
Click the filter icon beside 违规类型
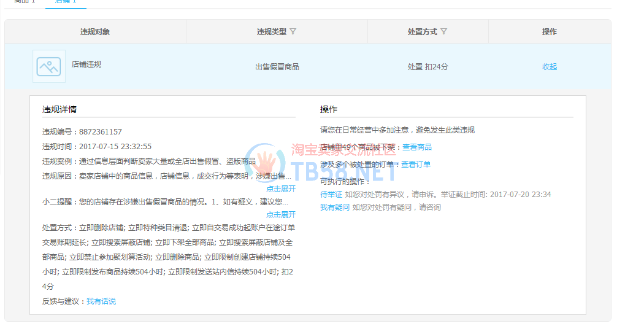point(293,31)
